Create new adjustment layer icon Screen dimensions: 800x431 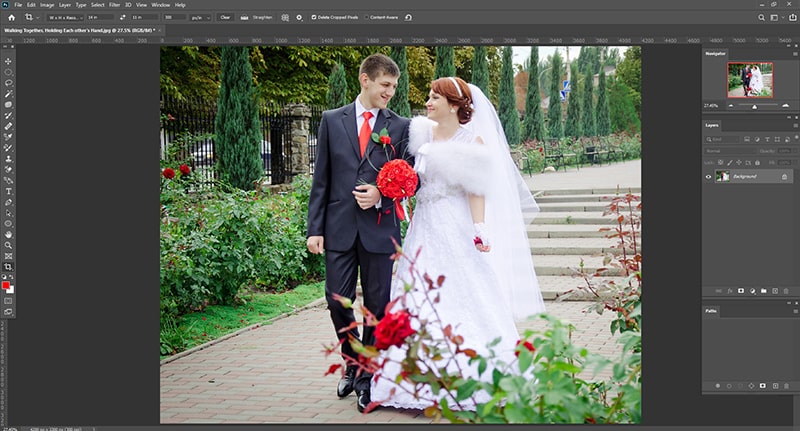click(x=752, y=291)
